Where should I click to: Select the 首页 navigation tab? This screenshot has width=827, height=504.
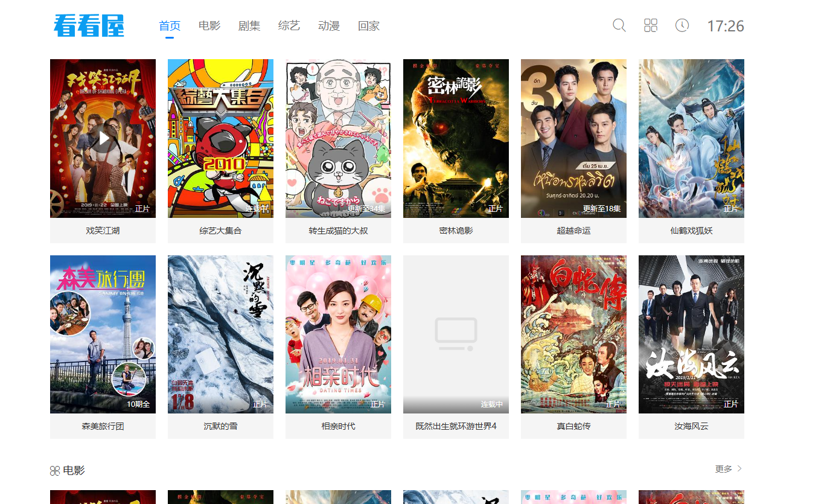170,26
